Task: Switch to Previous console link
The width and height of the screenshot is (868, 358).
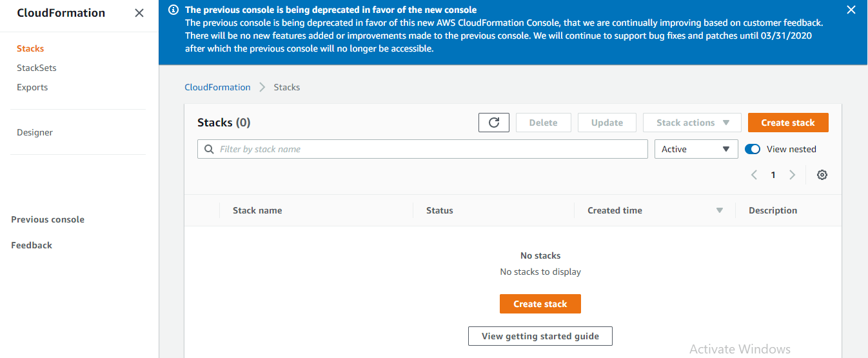Action: 48,219
